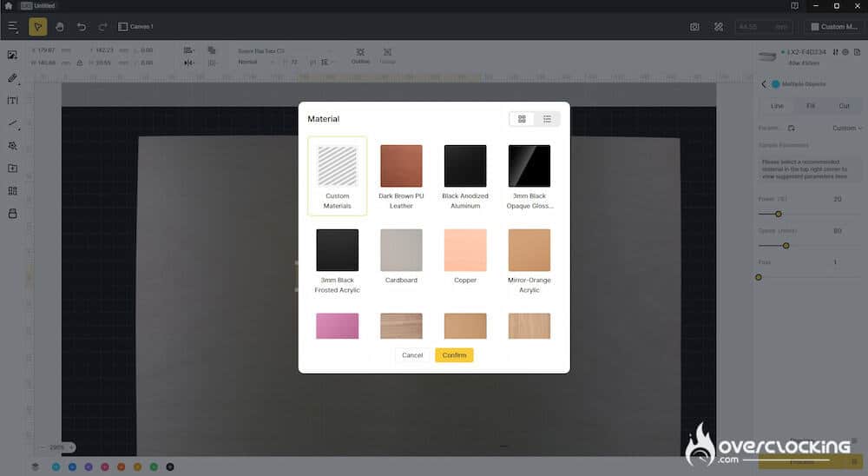The width and height of the screenshot is (868, 476).
Task: Open the device document icon
Action: point(857,52)
